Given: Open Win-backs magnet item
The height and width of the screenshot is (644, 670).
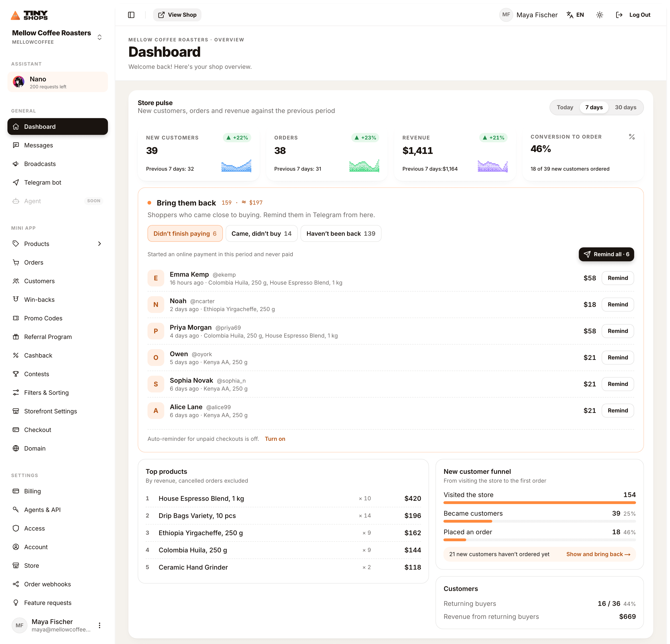Looking at the screenshot, I should [x=57, y=300].
